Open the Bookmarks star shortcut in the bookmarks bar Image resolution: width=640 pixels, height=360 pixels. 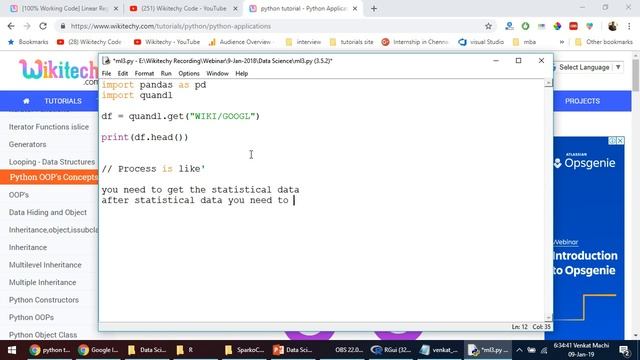click(28, 42)
